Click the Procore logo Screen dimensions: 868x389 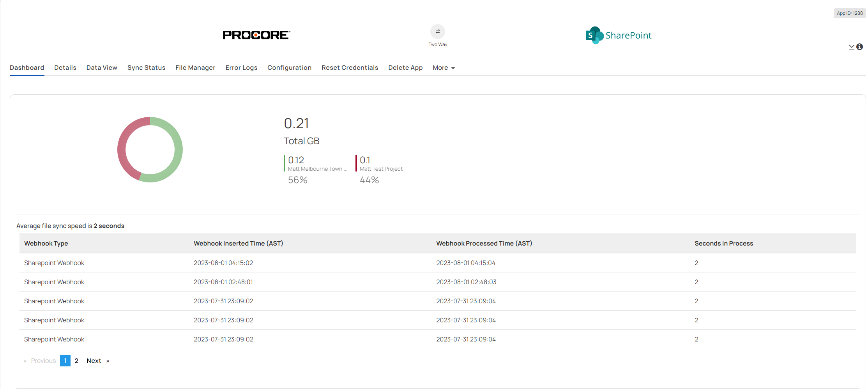pos(256,35)
